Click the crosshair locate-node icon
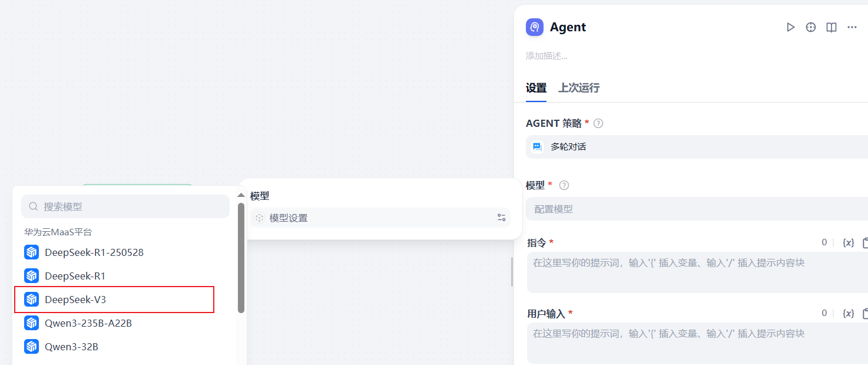Image resolution: width=868 pixels, height=365 pixels. pos(811,27)
